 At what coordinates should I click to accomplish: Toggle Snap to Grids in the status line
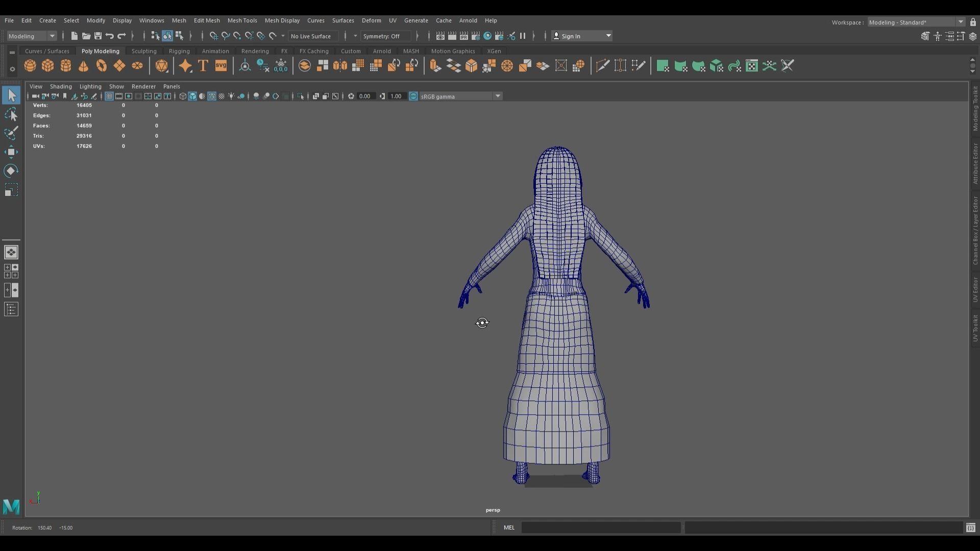213,36
